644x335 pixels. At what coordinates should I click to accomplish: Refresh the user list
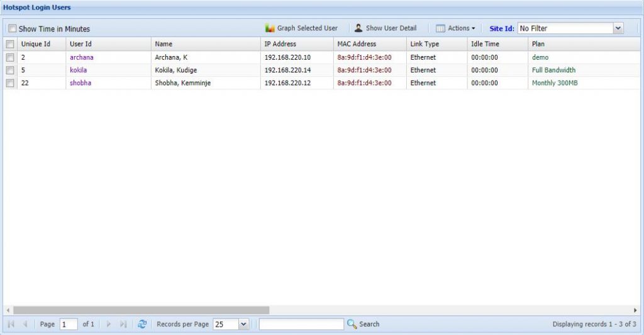point(142,324)
